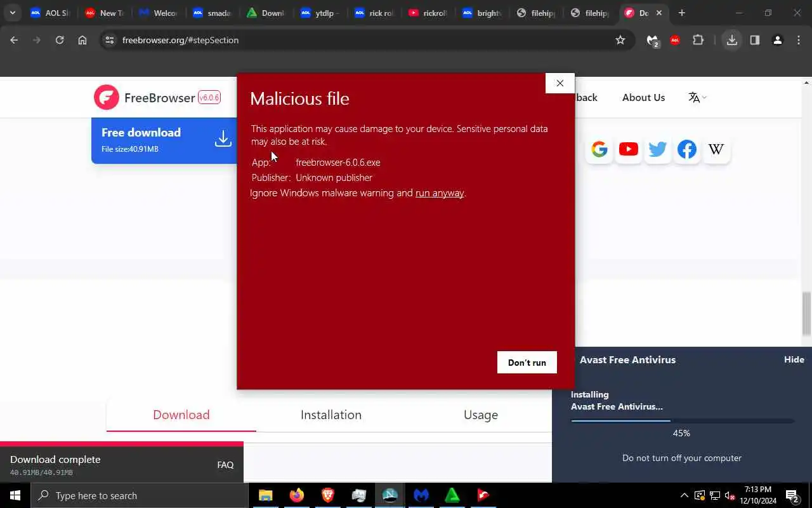Expand the tab search dropdown
The width and height of the screenshot is (812, 508).
pos(12,13)
